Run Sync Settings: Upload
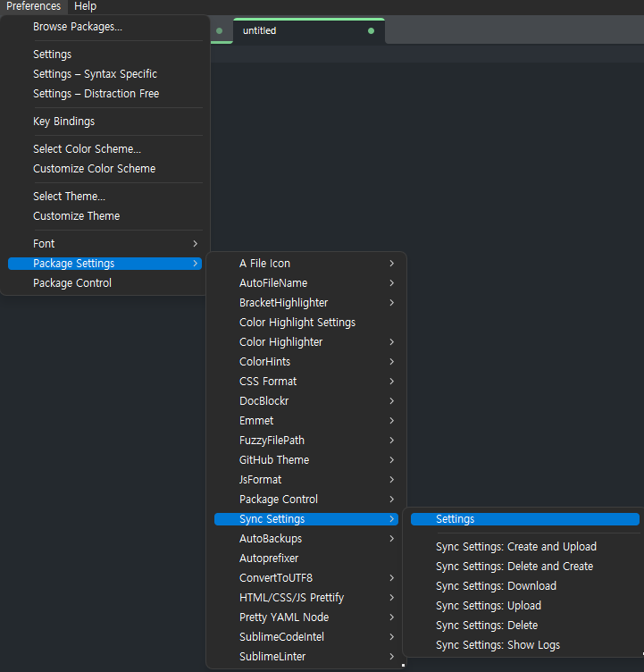Screen dimensions: 644x672 pos(525,607)
